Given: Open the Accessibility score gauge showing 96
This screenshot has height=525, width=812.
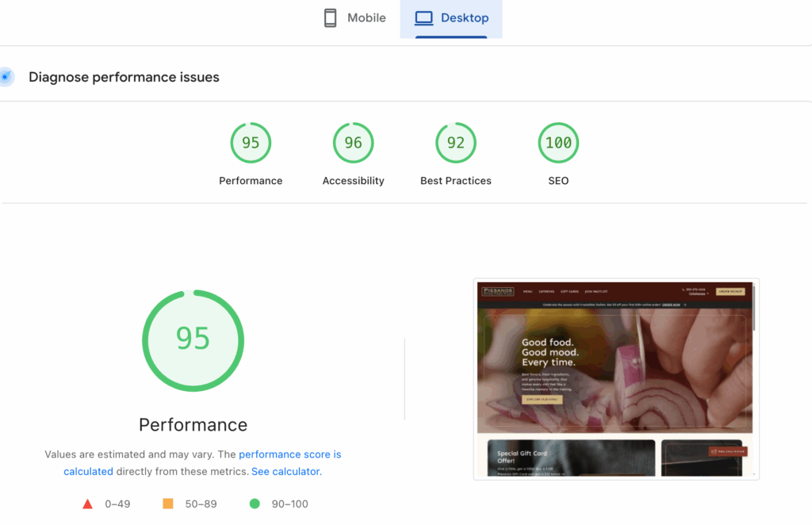Looking at the screenshot, I should 353,143.
